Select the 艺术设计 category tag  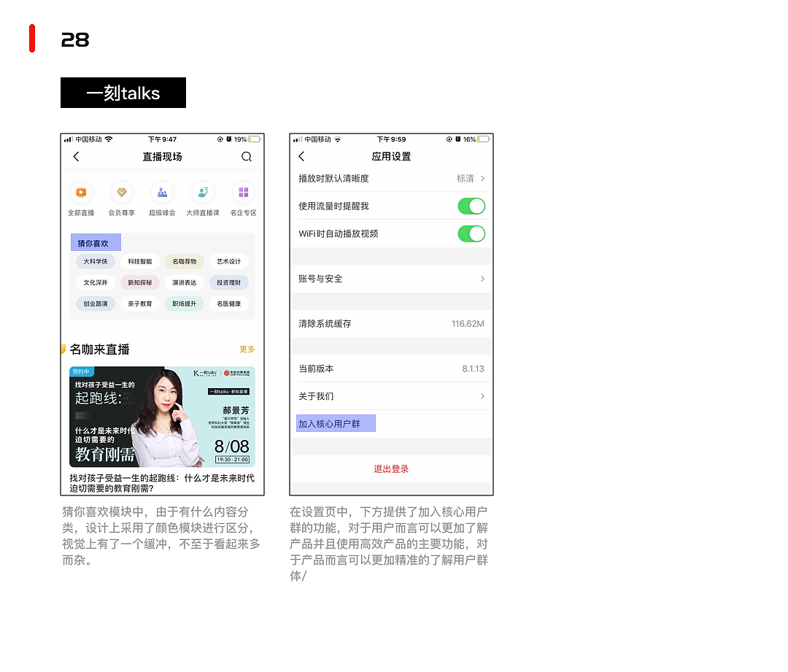tap(229, 261)
